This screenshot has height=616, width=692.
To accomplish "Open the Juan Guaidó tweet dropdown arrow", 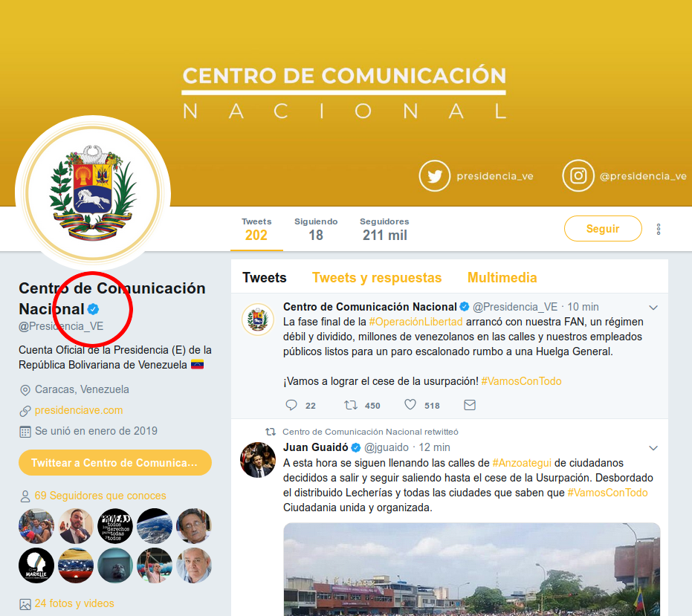I will point(653,448).
